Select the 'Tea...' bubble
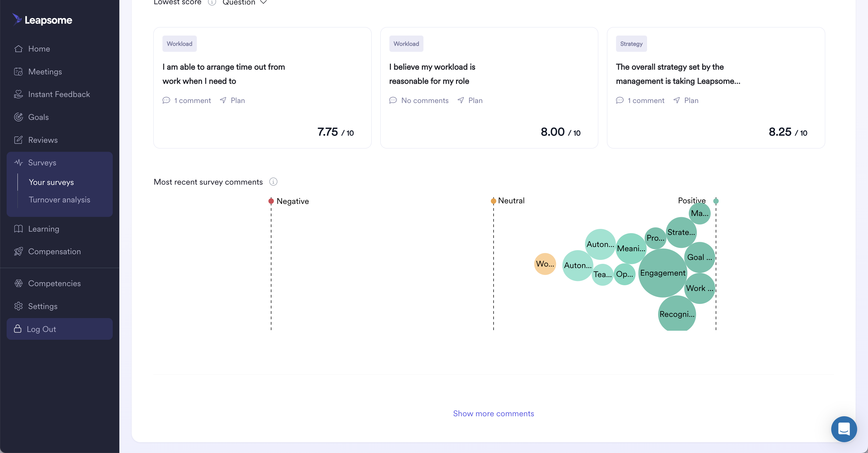868x453 pixels. coord(602,274)
